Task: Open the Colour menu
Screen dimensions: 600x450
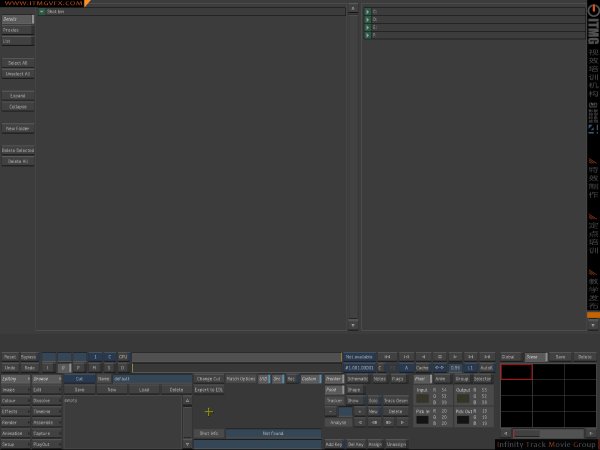Action: point(16,401)
